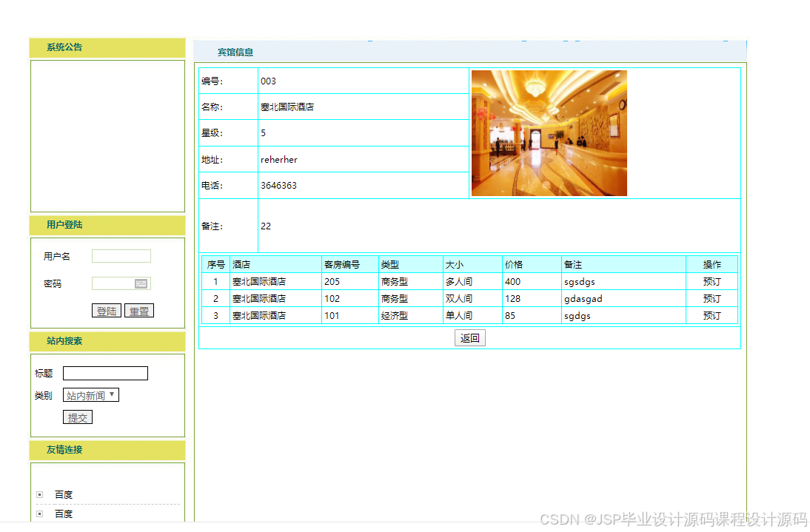The width and height of the screenshot is (810, 532).
Task: Click room number cell 101
Action: [332, 316]
